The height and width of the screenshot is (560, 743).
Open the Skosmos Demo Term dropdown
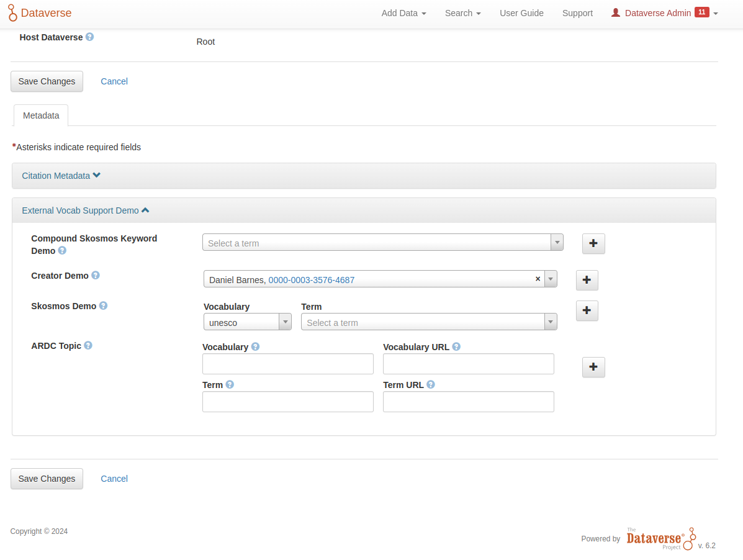click(428, 322)
